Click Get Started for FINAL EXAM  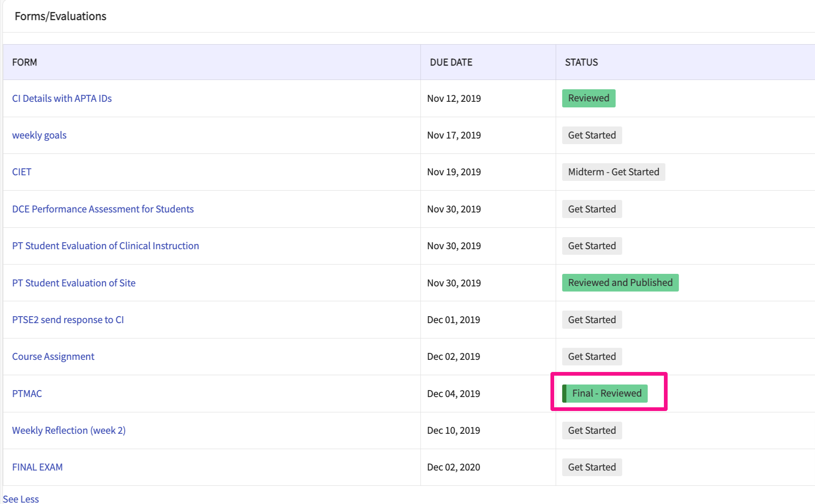tap(591, 467)
